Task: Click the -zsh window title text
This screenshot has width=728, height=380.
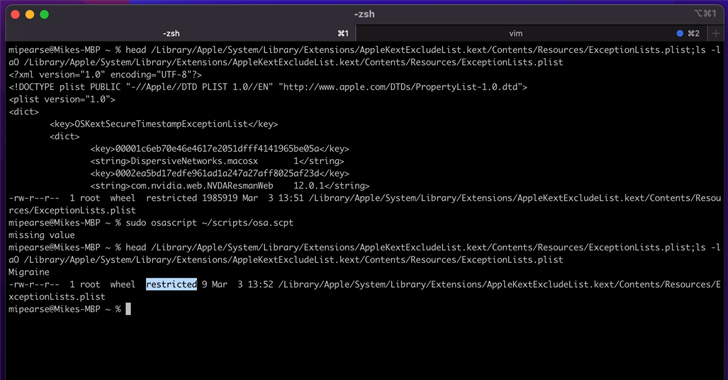Action: [x=364, y=14]
